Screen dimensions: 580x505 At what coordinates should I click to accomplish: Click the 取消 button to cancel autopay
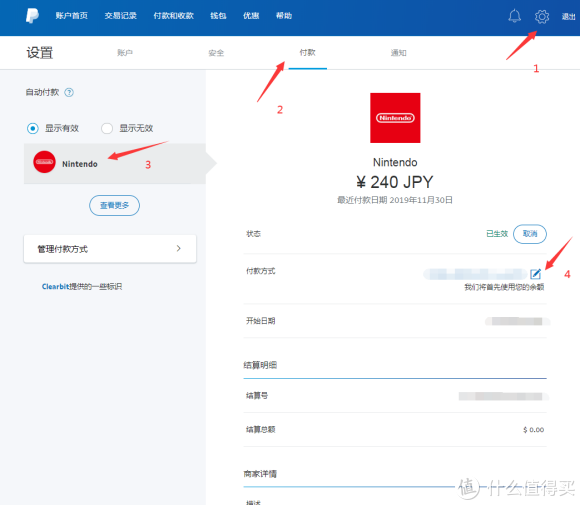[530, 234]
